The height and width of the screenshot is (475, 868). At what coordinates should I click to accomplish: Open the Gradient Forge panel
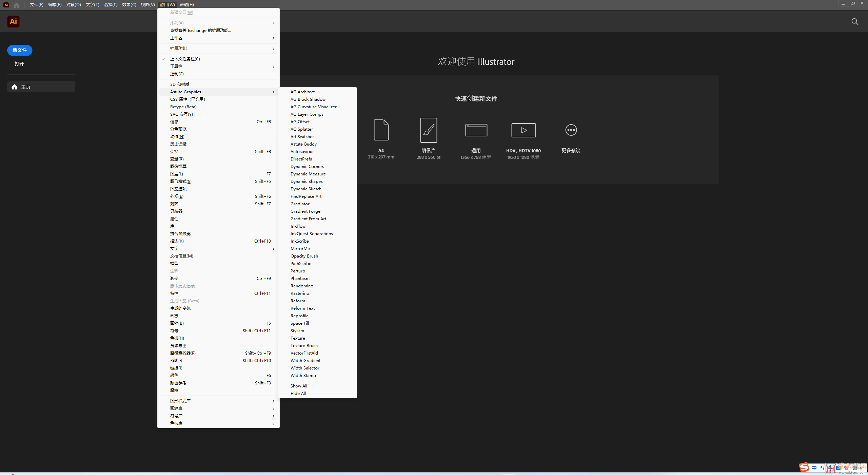pos(317,211)
